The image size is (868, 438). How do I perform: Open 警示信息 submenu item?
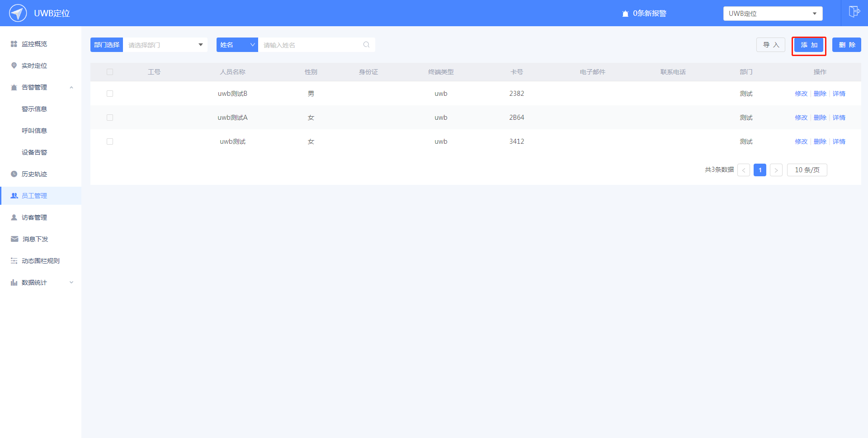coord(41,109)
